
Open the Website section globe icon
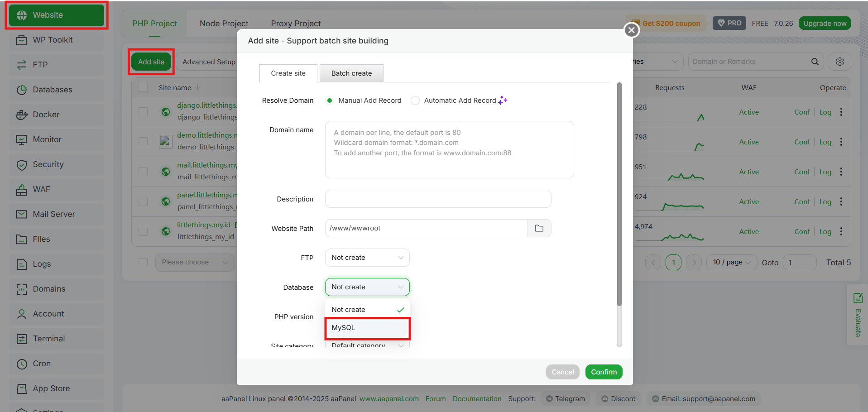click(22, 15)
